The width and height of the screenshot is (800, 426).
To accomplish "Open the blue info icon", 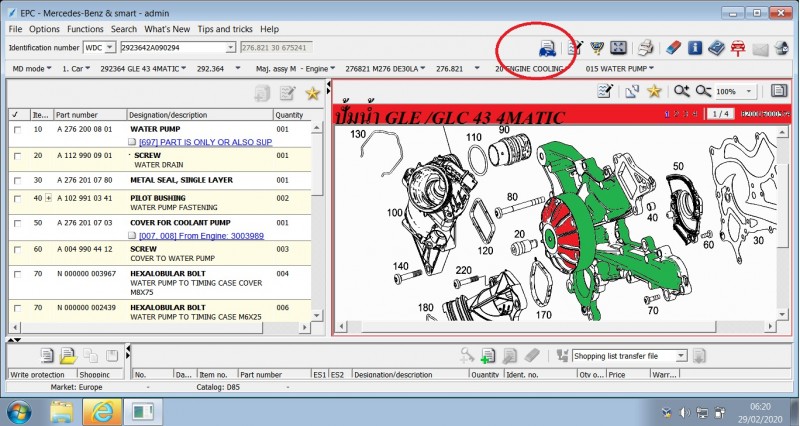I will click(694, 48).
